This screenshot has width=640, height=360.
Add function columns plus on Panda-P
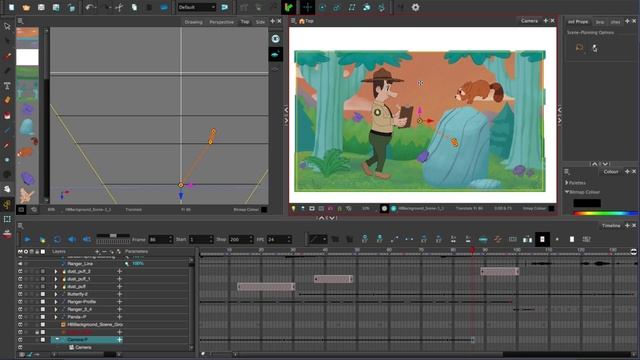tap(120, 317)
